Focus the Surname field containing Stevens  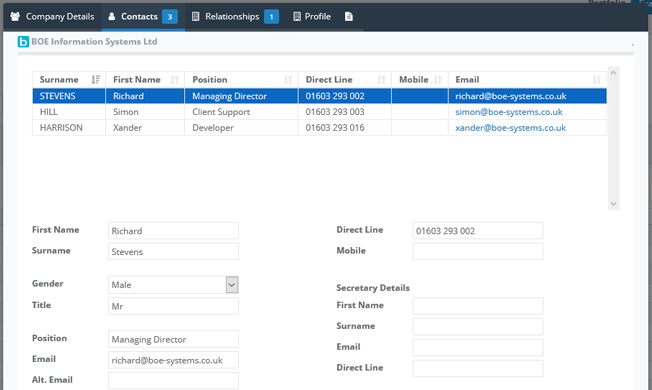point(173,252)
